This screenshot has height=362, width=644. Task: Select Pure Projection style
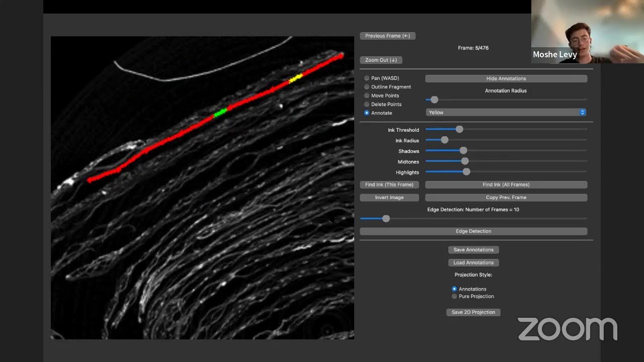pyautogui.click(x=454, y=296)
